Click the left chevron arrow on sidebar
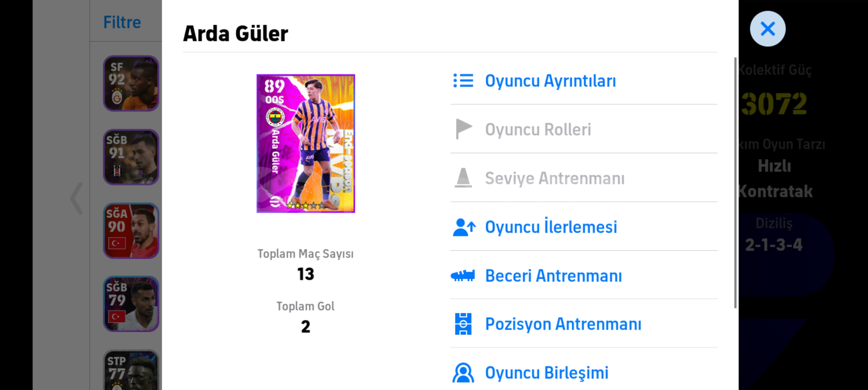Image resolution: width=868 pixels, height=390 pixels. coord(77,198)
